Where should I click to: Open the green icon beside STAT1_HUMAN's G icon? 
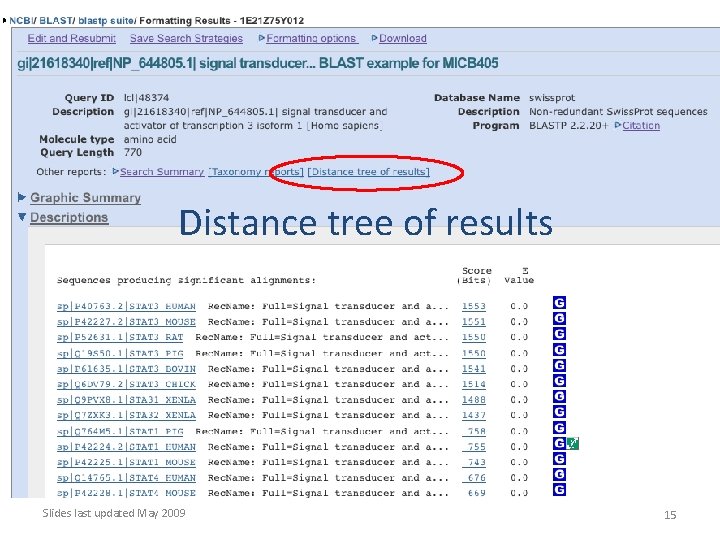point(572,444)
